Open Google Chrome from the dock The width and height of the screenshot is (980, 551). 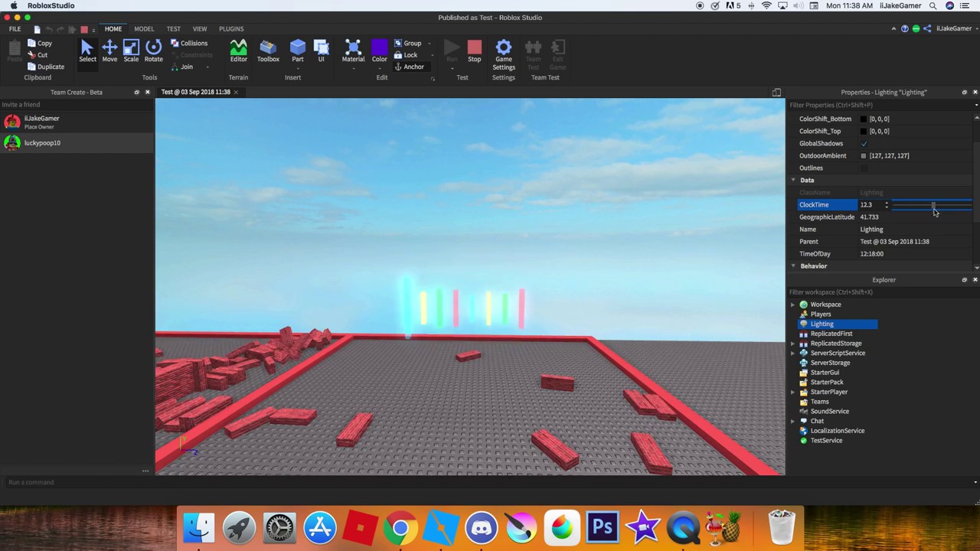pyautogui.click(x=400, y=527)
